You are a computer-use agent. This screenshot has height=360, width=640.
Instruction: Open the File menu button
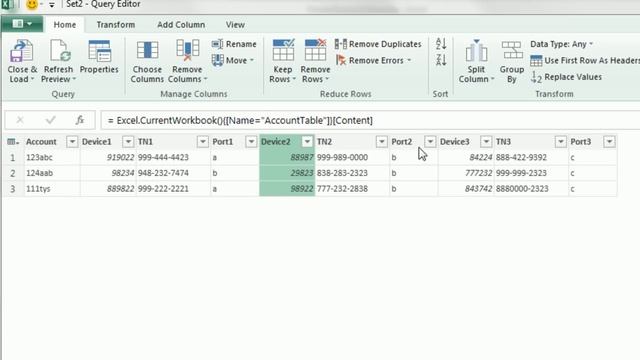tap(22, 24)
